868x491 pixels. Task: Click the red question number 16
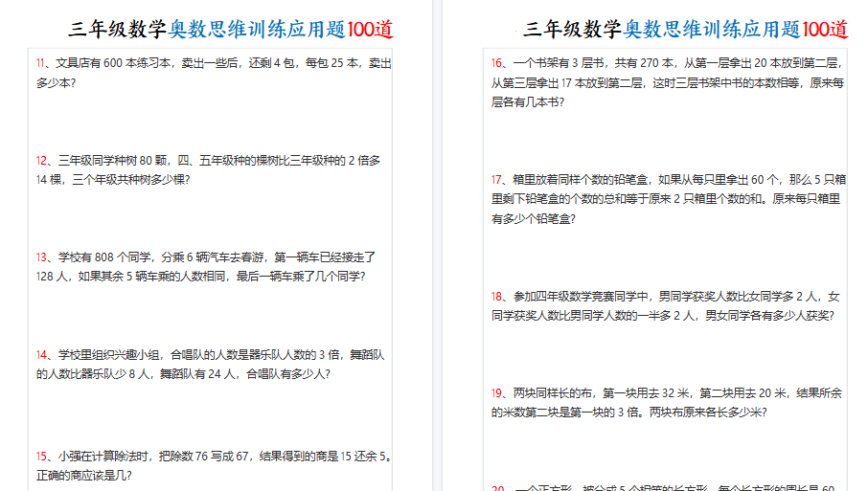[x=497, y=64]
